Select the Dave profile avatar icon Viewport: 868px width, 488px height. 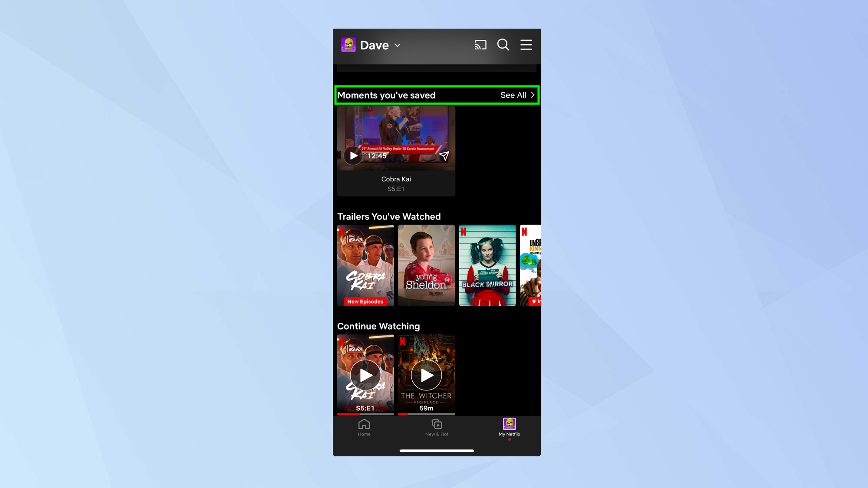(x=348, y=45)
